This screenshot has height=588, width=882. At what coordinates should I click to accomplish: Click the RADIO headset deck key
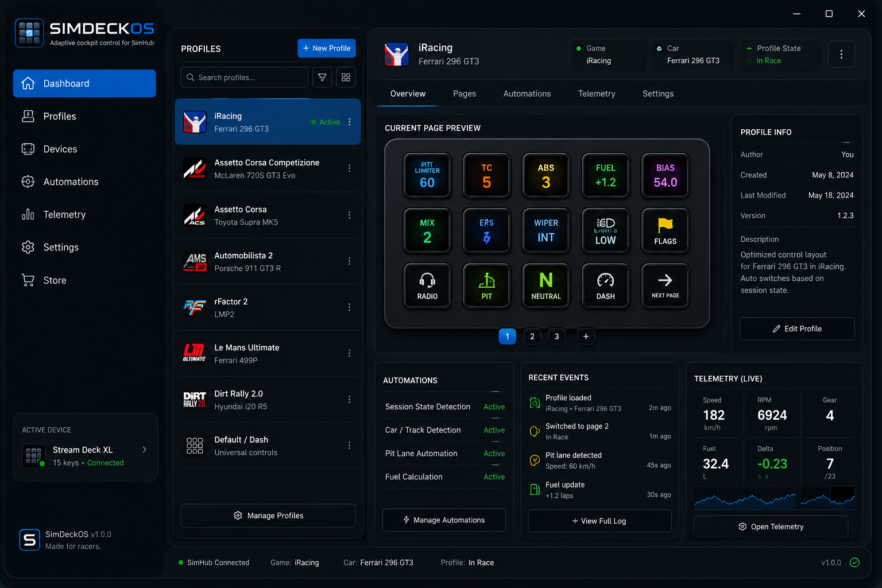tap(427, 286)
